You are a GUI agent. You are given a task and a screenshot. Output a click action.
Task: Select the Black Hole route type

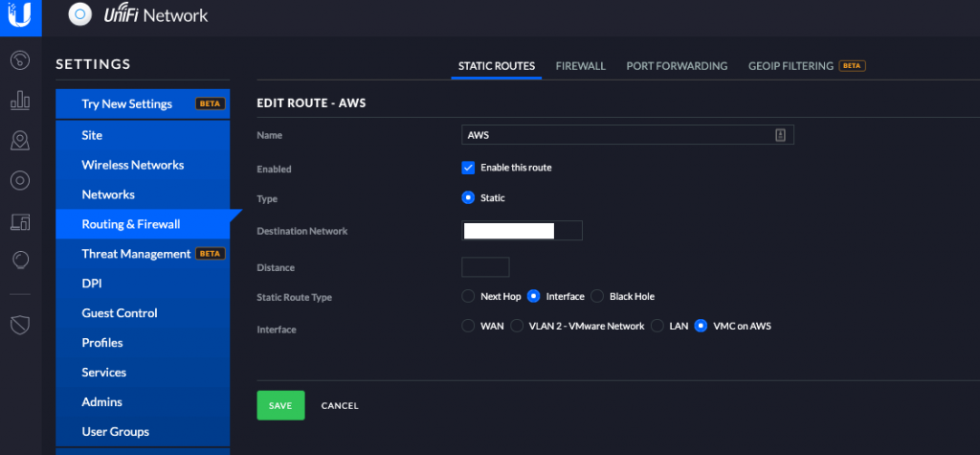[x=597, y=296]
